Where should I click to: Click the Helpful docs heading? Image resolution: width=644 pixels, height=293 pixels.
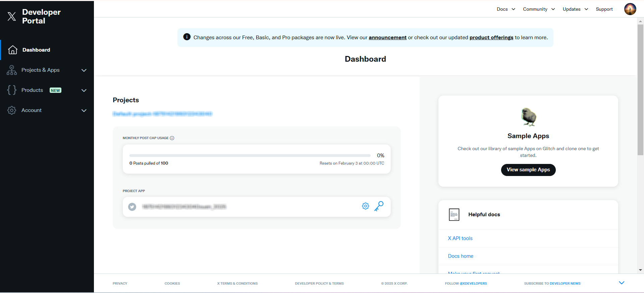(x=484, y=215)
